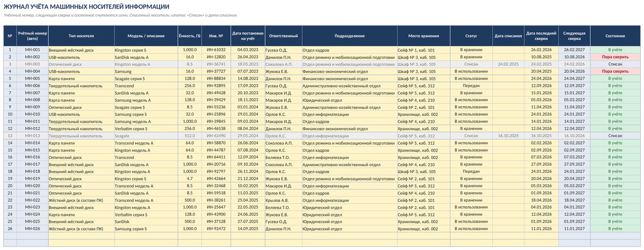Click the "Статус" column header

pos(471,36)
